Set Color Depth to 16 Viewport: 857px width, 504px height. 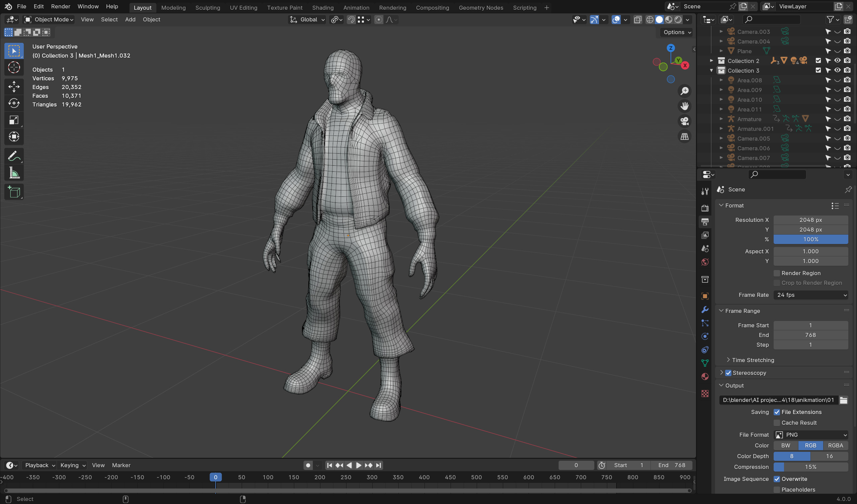(x=829, y=456)
